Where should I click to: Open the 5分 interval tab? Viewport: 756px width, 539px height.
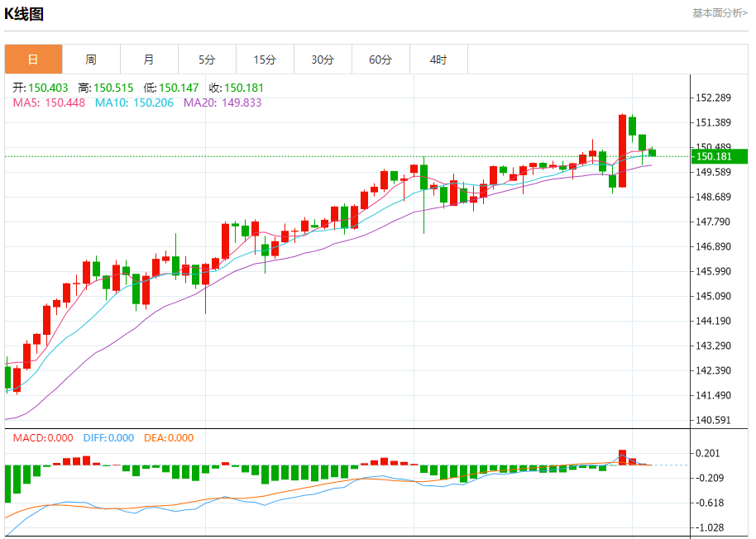tap(207, 60)
